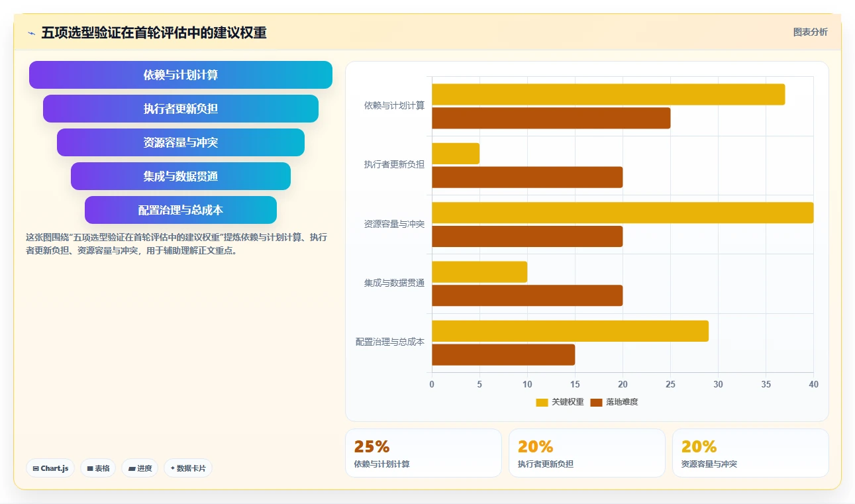Select the 配置治理与总成本 funnel bar
The height and width of the screenshot is (504, 855).
pyautogui.click(x=181, y=210)
